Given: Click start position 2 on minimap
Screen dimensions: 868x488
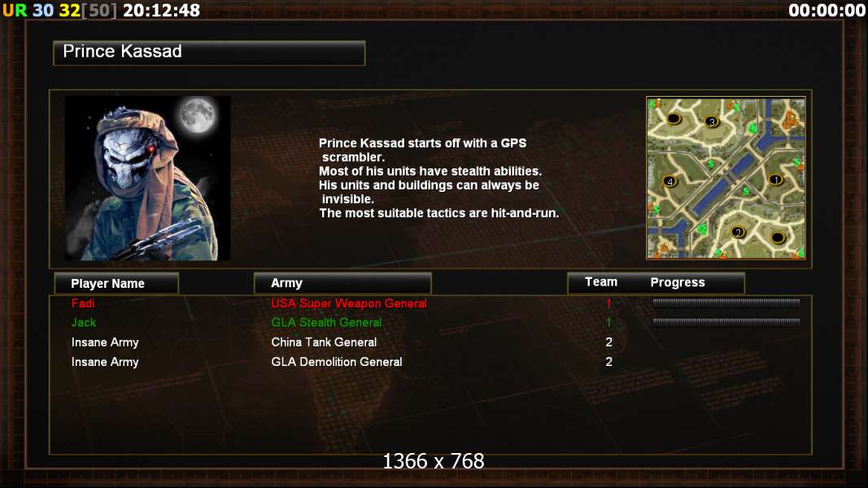Looking at the screenshot, I should (737, 233).
